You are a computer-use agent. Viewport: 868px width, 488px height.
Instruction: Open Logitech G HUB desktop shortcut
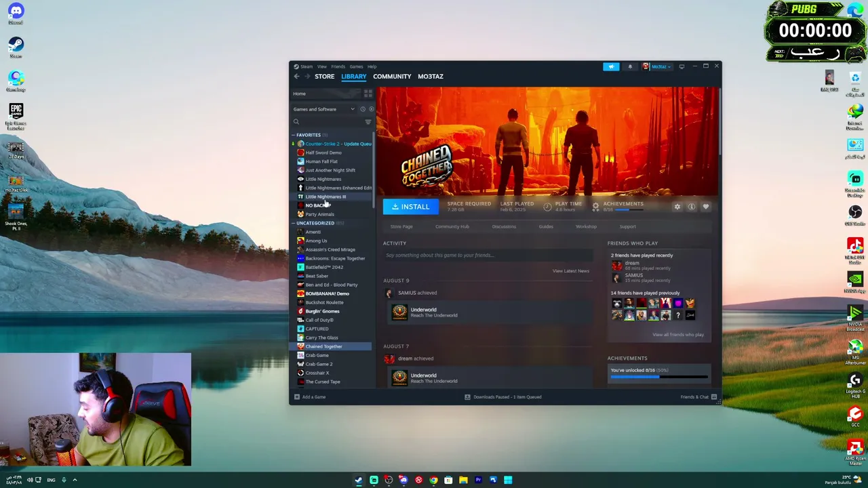855,385
